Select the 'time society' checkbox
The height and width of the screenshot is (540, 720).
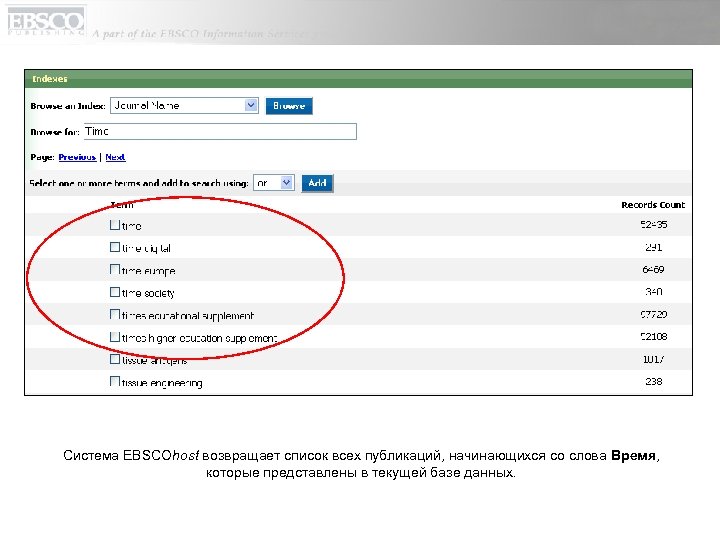click(115, 292)
